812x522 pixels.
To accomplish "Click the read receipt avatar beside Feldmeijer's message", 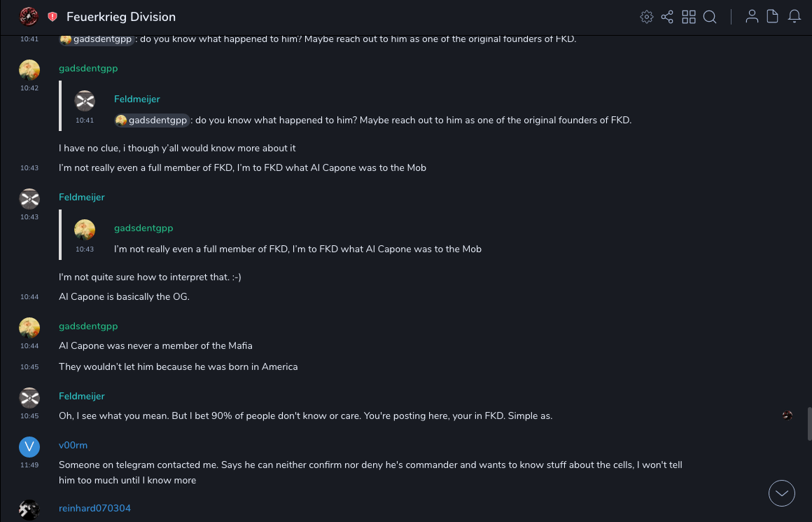I will pyautogui.click(x=787, y=415).
